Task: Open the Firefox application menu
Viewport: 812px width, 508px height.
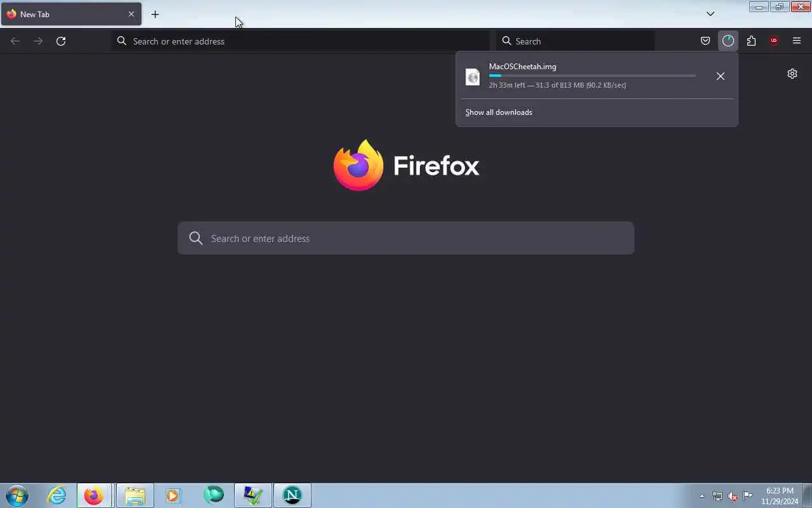Action: [x=797, y=41]
